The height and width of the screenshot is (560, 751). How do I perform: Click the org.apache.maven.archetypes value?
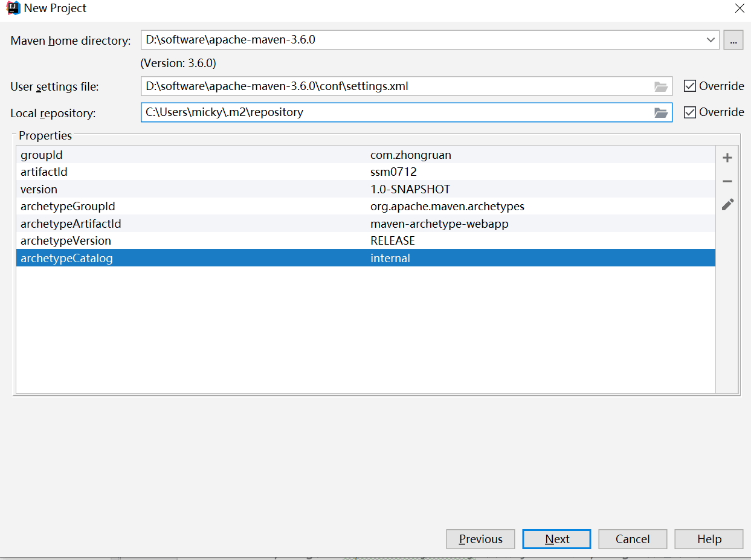point(447,207)
